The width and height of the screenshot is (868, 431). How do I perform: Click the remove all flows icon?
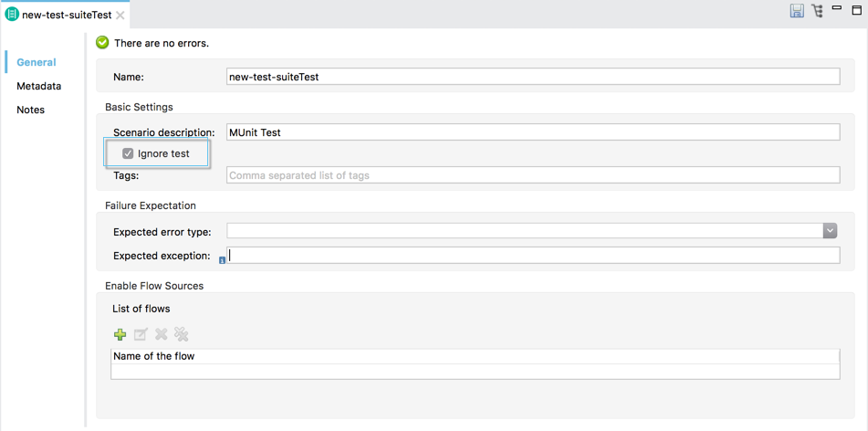coord(182,335)
